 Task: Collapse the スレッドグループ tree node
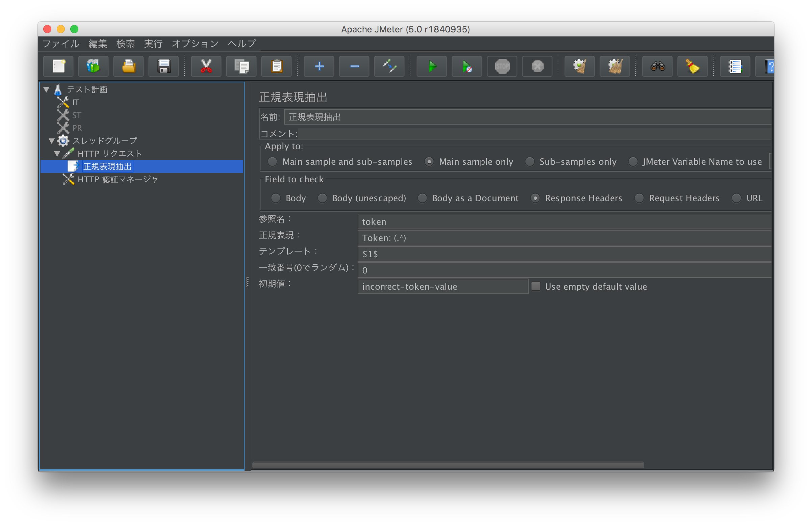click(51, 140)
